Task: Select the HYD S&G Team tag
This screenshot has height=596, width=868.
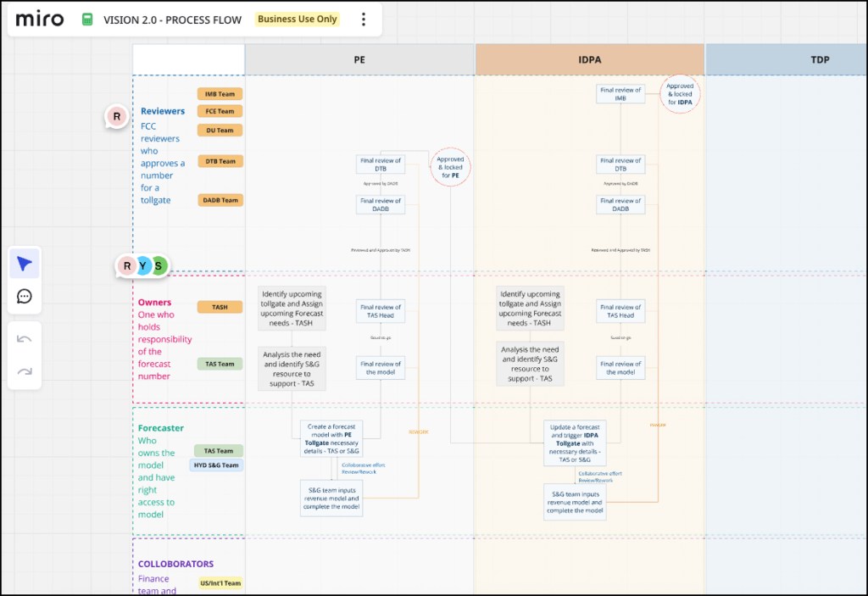Action: pos(216,465)
